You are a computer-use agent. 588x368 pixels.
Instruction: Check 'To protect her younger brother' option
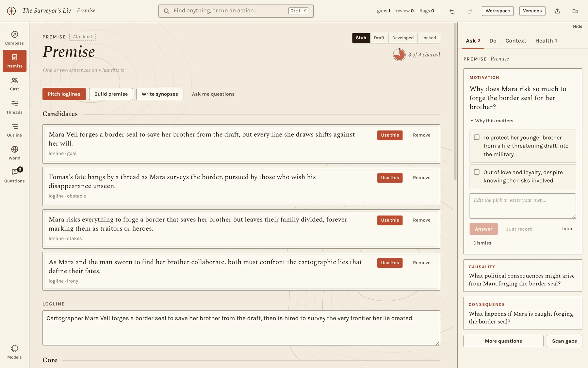point(477,137)
